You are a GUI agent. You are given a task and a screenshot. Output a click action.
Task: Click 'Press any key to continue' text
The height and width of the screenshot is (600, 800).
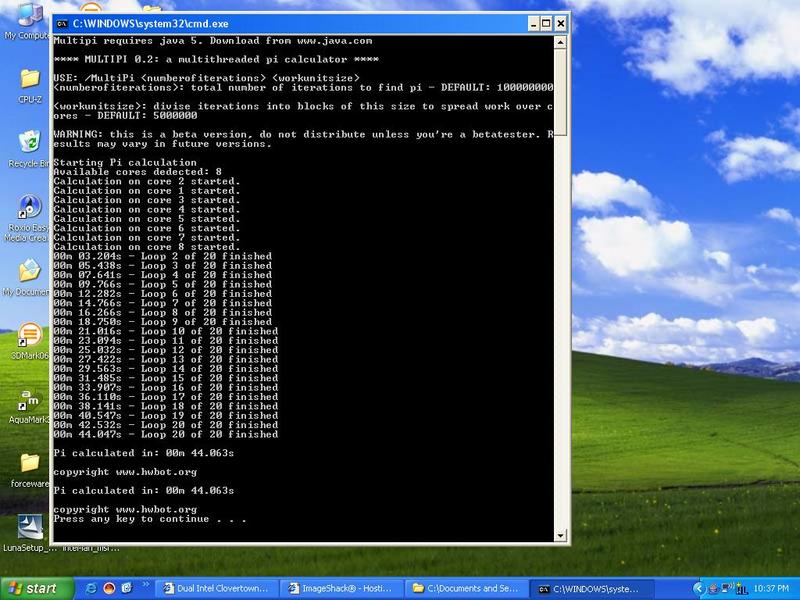click(x=149, y=519)
